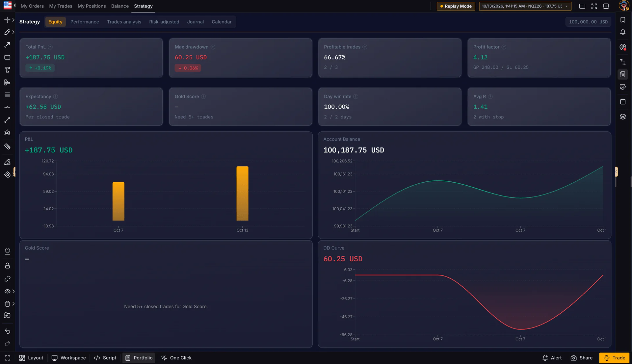Expand the pencil tool options chevron

[13, 32]
